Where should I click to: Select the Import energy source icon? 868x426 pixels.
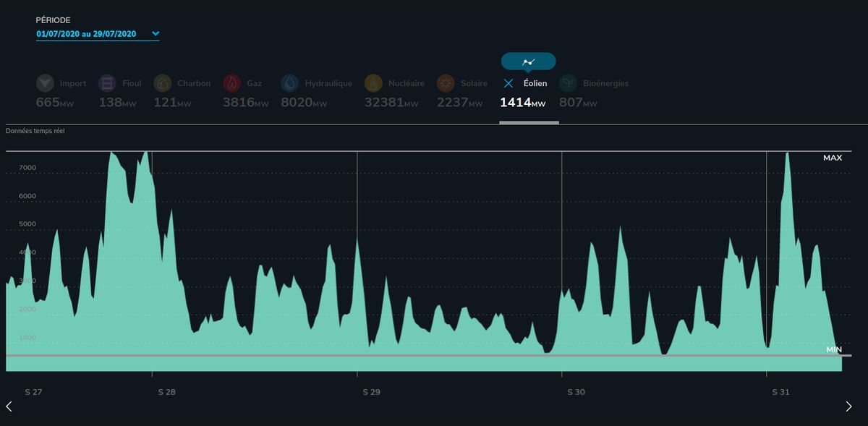click(x=45, y=83)
